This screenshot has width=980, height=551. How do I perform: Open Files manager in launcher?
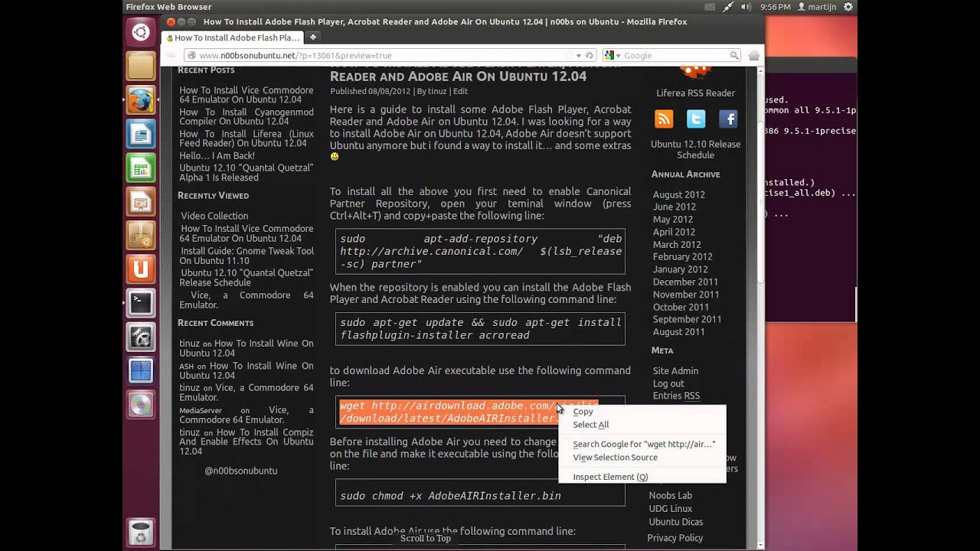141,66
